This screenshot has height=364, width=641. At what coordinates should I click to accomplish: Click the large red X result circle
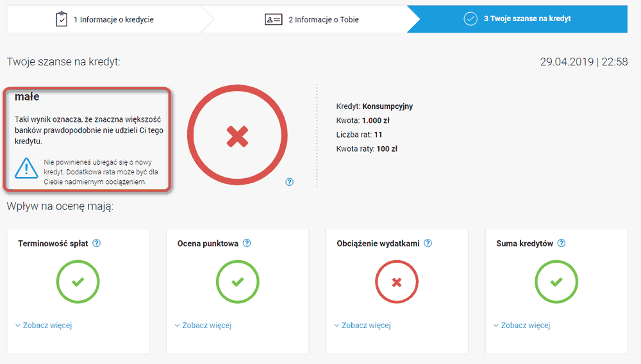pos(237,135)
